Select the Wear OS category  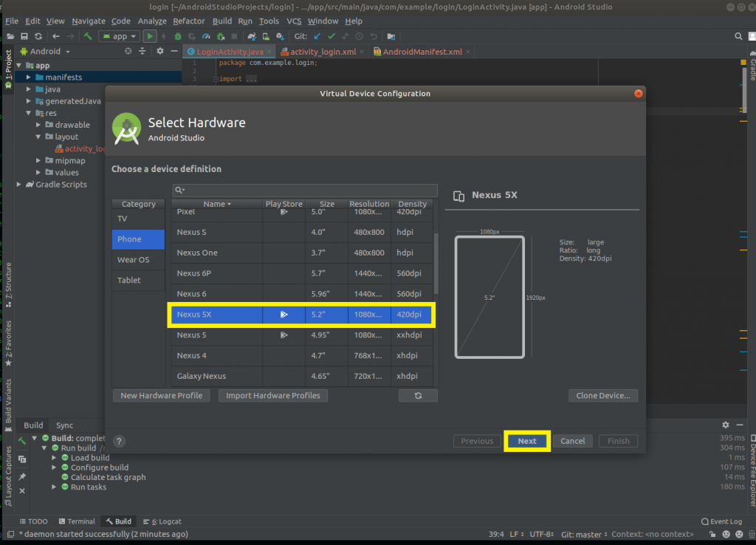[138, 259]
